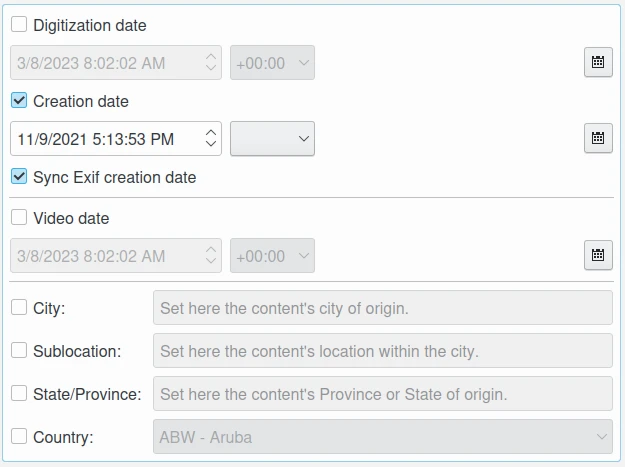Click the Sublocation text field
Screen dimensions: 625x467
pos(382,351)
